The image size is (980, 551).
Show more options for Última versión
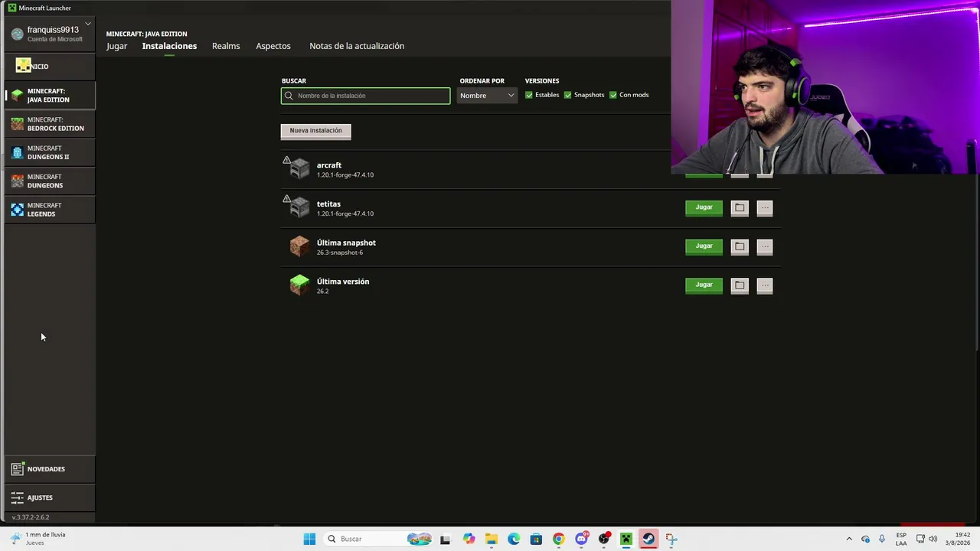click(765, 285)
